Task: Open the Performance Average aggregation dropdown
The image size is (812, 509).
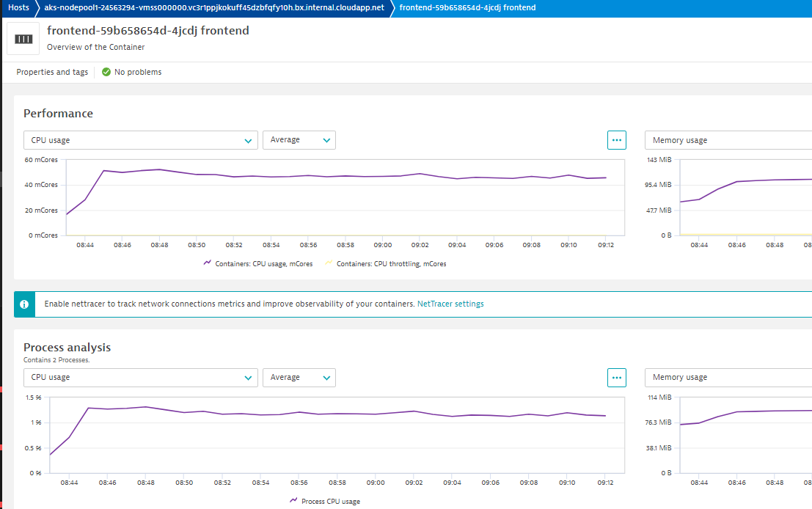Action: click(299, 140)
